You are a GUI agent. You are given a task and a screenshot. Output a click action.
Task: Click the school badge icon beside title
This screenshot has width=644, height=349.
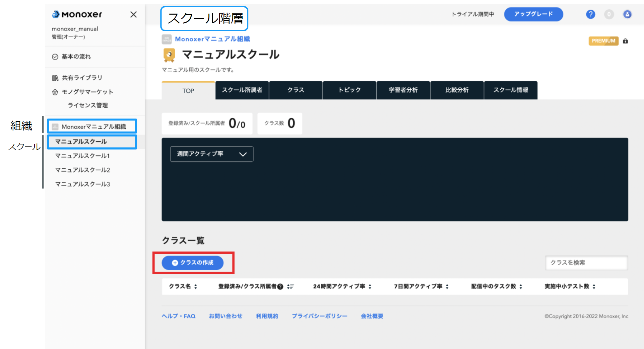pyautogui.click(x=169, y=55)
